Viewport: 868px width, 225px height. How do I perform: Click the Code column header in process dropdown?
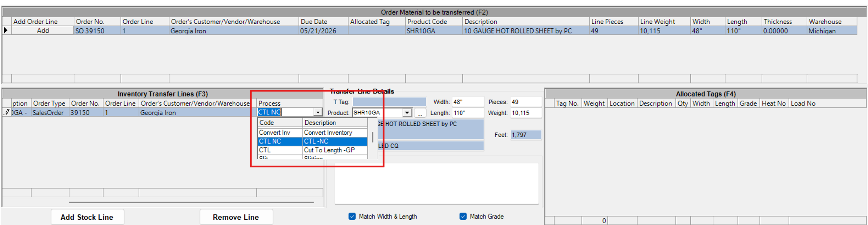[x=280, y=122]
